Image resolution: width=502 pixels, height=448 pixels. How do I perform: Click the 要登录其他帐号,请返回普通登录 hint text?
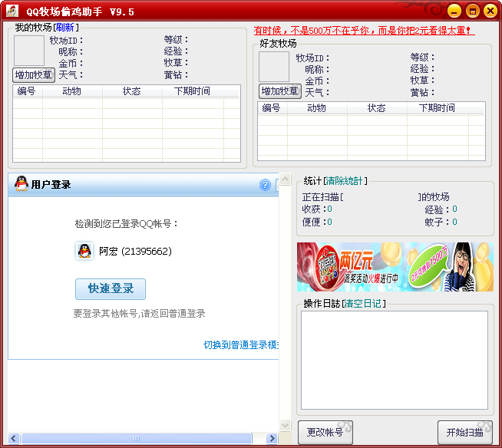(x=140, y=313)
